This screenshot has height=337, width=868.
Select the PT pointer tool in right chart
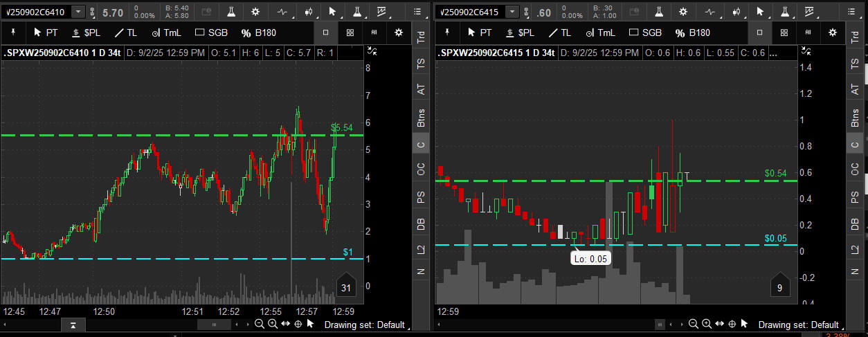point(480,33)
